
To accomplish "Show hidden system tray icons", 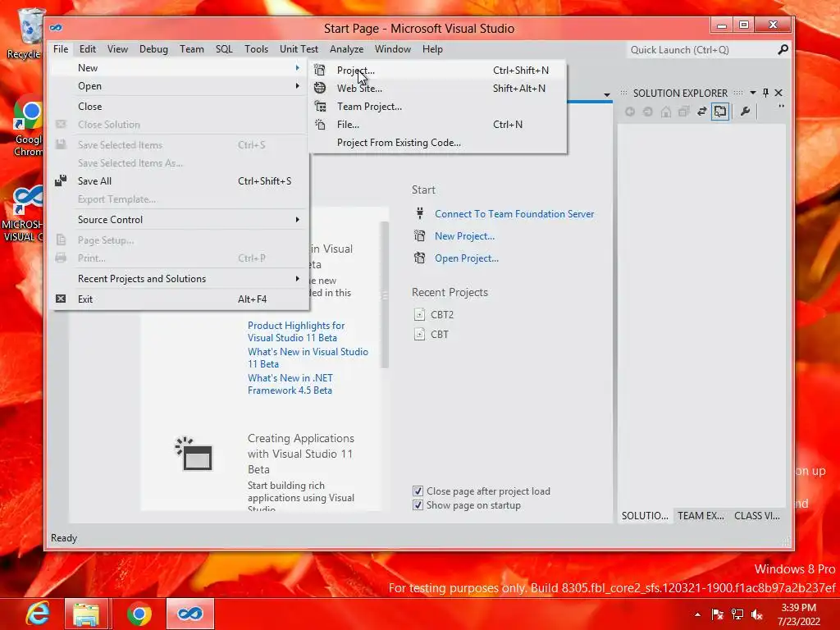I will (x=697, y=614).
